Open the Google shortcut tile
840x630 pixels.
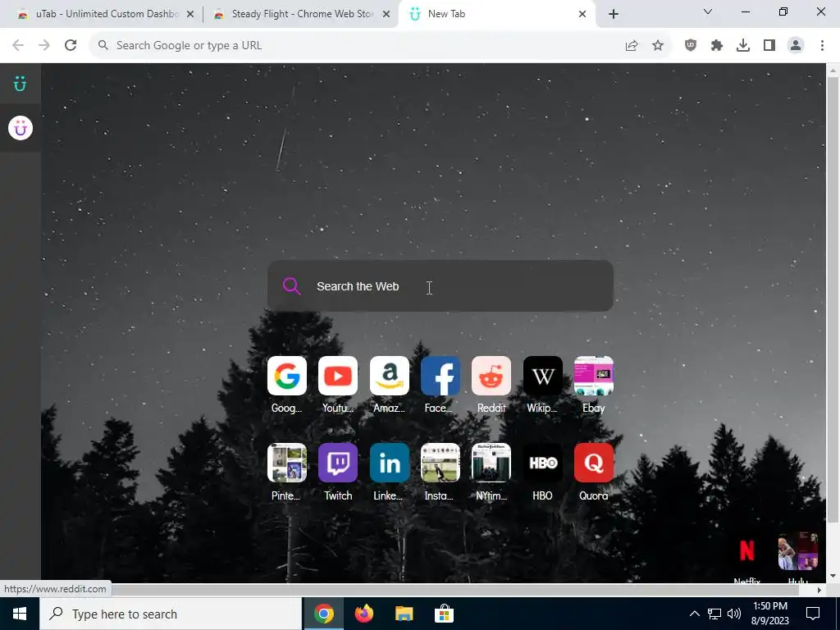tap(286, 376)
